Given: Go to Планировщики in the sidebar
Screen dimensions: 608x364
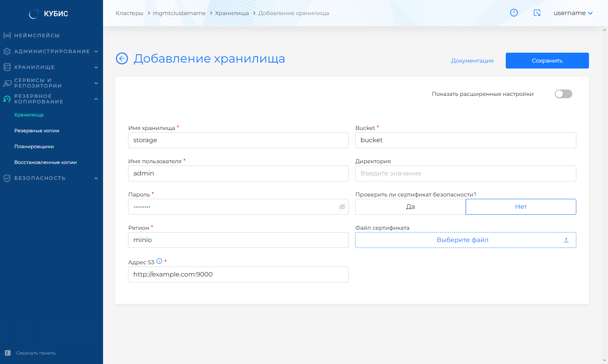Looking at the screenshot, I should pos(34,147).
